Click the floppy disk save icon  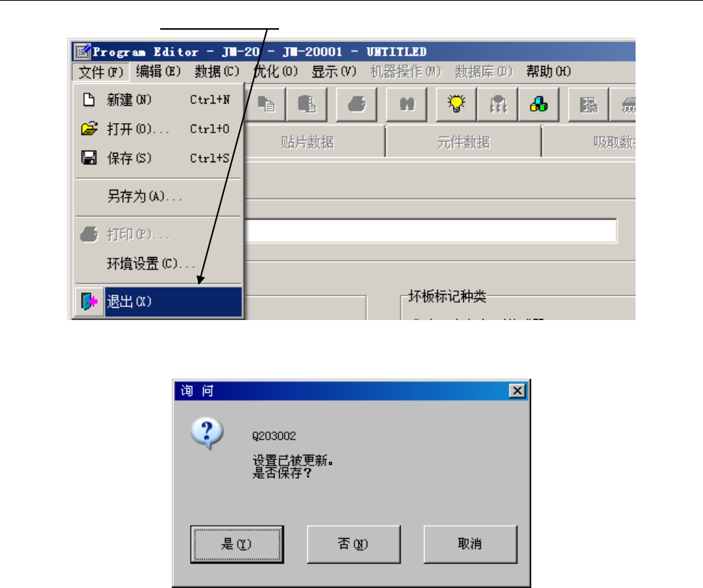point(88,158)
